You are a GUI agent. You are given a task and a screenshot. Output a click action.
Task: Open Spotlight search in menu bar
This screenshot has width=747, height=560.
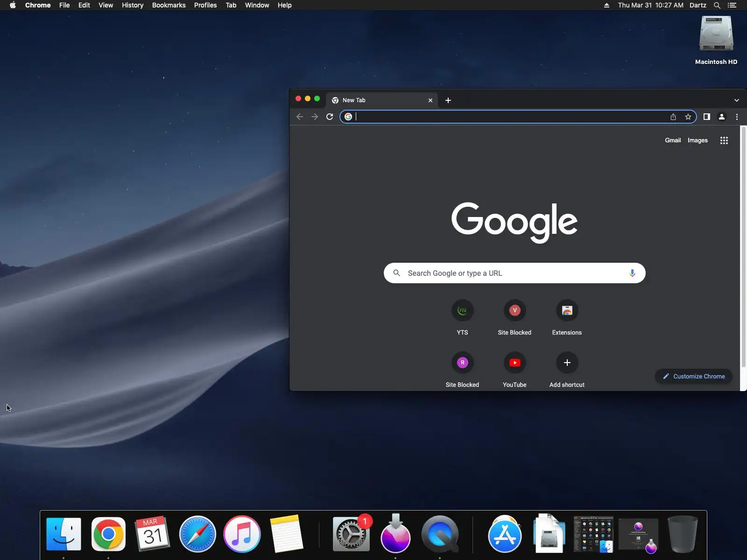coord(717,5)
